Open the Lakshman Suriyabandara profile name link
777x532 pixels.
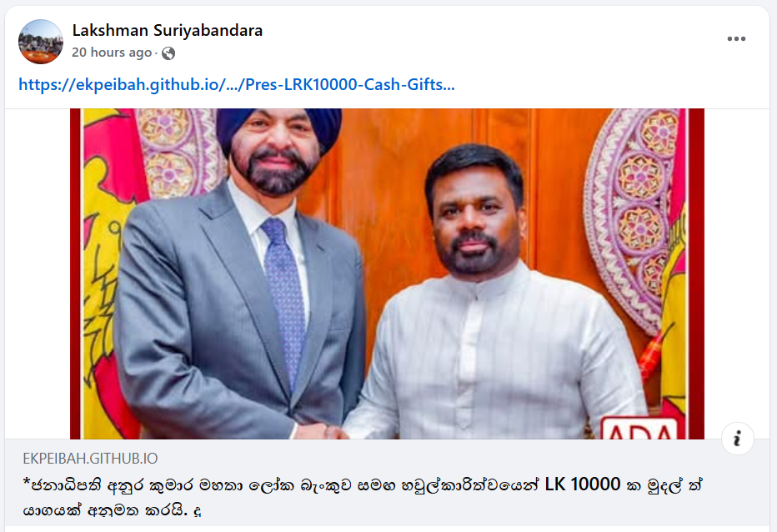pyautogui.click(x=168, y=31)
